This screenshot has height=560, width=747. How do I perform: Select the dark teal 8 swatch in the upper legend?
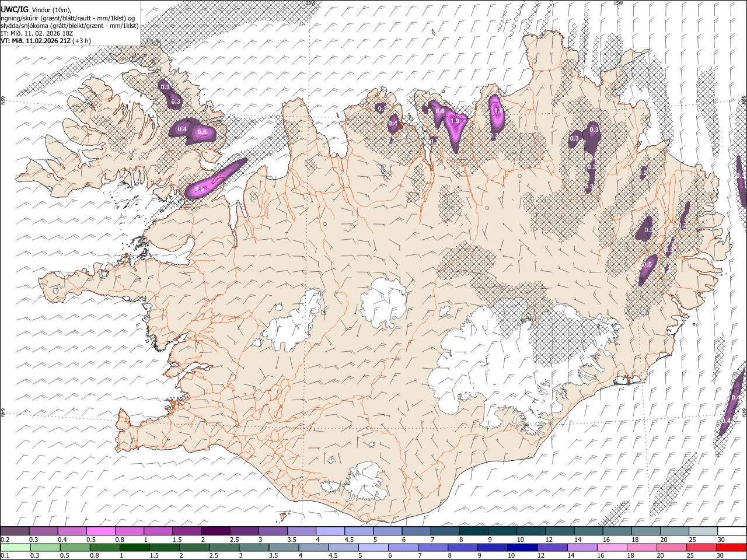pyautogui.click(x=473, y=531)
